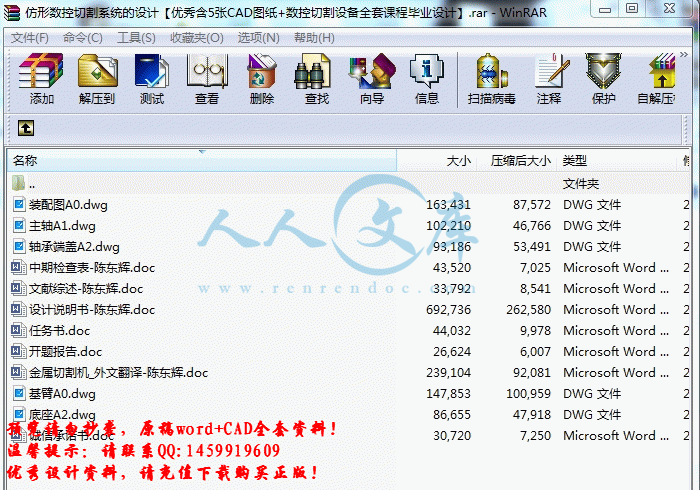Select Word icon of 开题报告.doc
The height and width of the screenshot is (490, 700).
[18, 352]
